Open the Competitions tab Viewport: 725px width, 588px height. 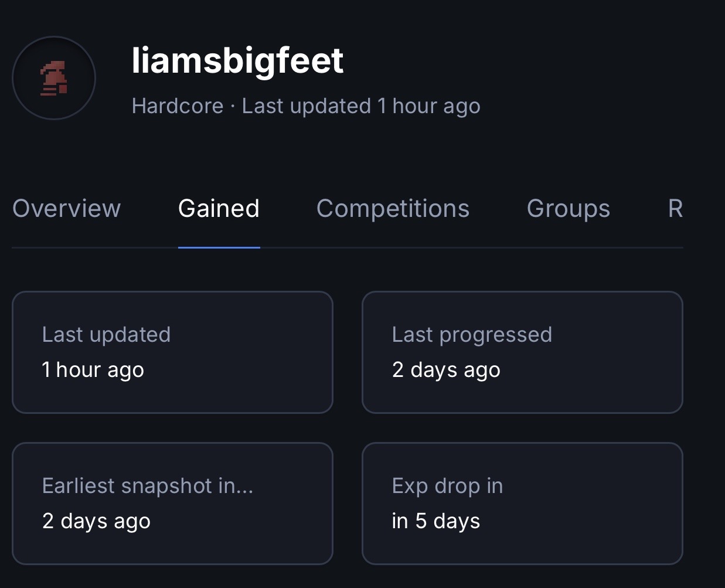pyautogui.click(x=393, y=209)
